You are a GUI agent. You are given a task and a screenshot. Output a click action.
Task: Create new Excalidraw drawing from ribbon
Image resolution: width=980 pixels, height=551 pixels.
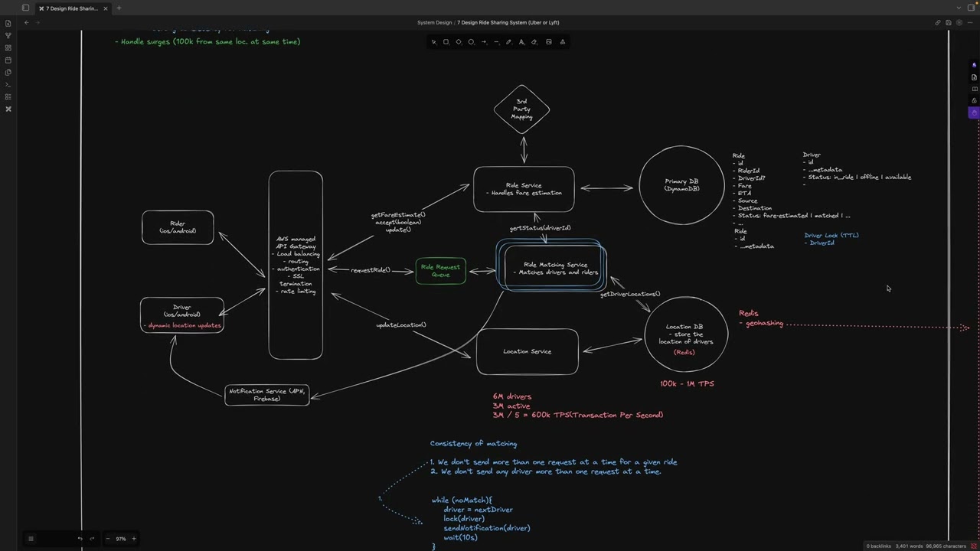coord(8,109)
